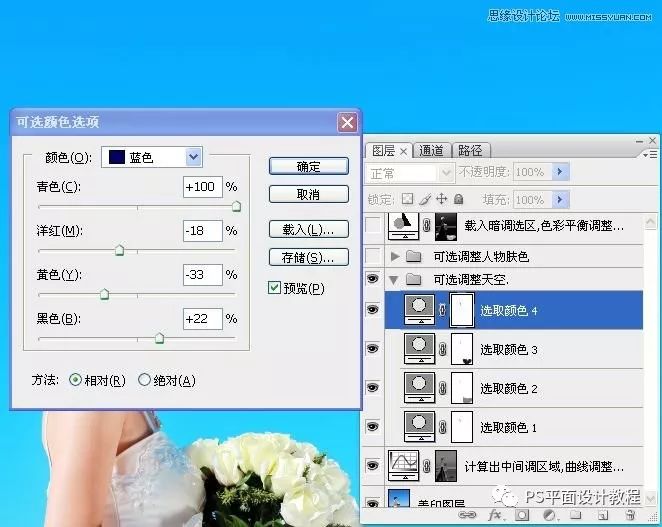Screen dimensions: 662x527
Task: Open the layer style fx menu
Action: (495, 515)
